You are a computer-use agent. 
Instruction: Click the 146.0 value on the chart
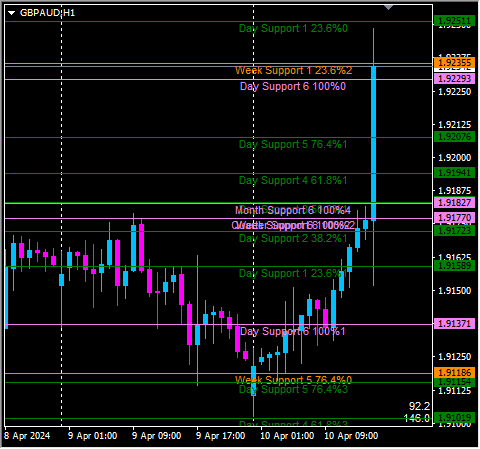click(417, 418)
